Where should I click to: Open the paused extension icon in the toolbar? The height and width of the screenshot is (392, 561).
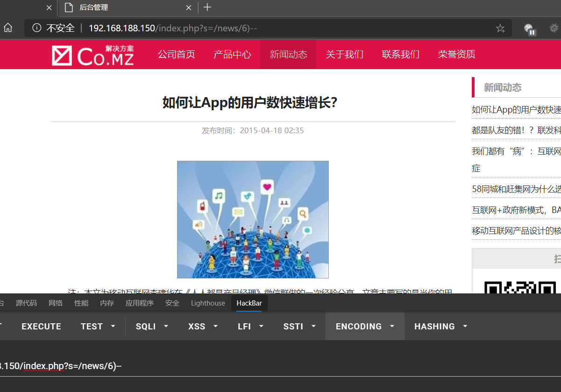coord(529,29)
